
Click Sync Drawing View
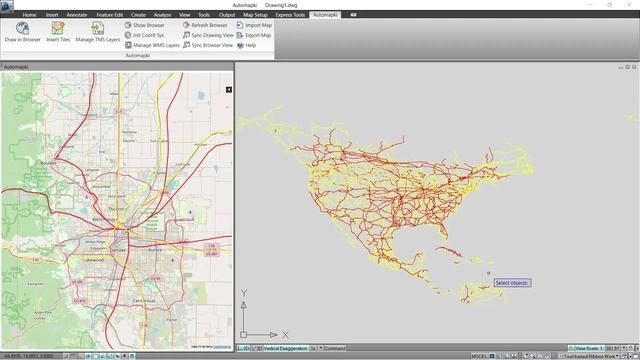(x=208, y=35)
